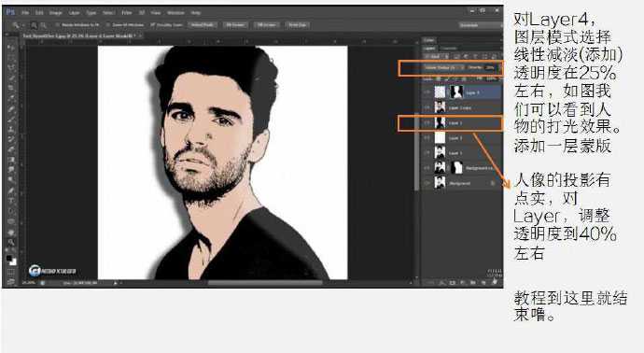The width and height of the screenshot is (644, 353).
Task: Click the zoom-in magnifier in options bar
Action: click(35, 25)
